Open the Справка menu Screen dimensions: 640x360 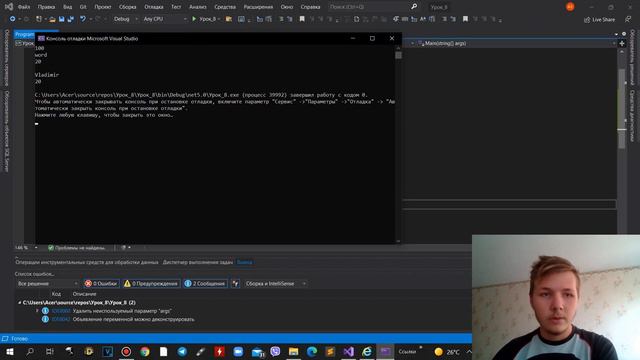click(x=310, y=7)
